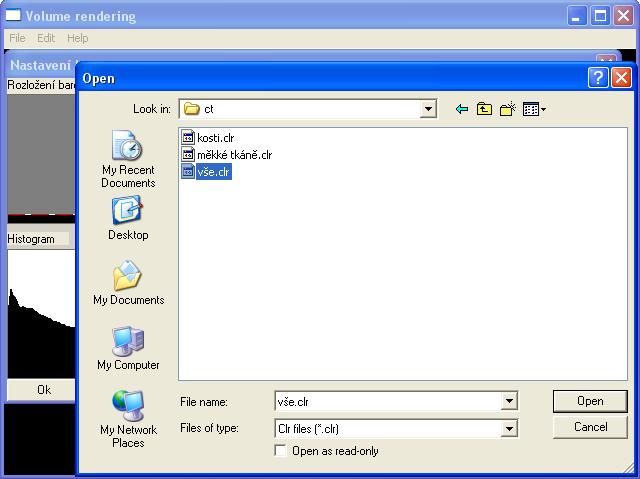
Task: Click the Cancel button
Action: pos(590,427)
